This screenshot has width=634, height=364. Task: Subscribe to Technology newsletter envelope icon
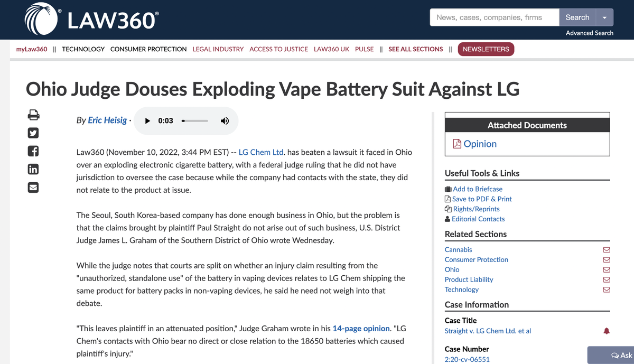607,290
